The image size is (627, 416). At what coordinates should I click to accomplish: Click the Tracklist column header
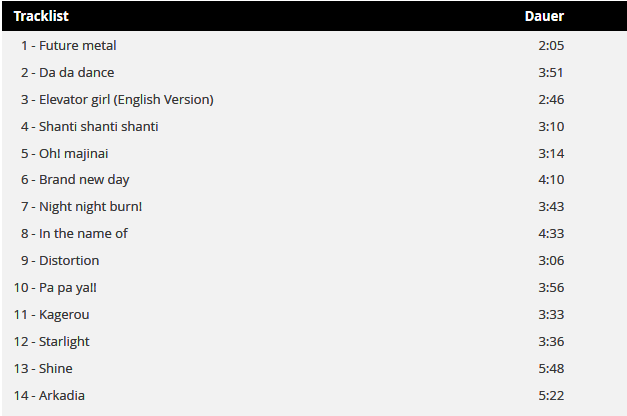(x=41, y=16)
